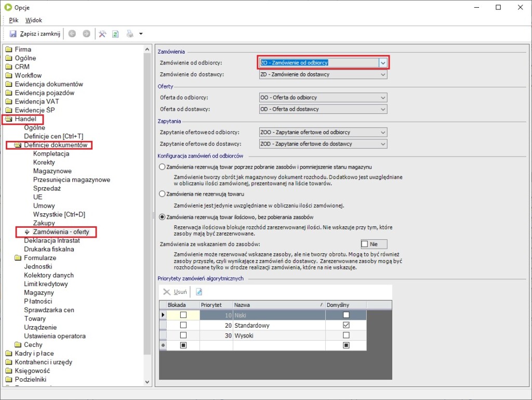Toggle Blokada checkbox for Wysoki row
Image resolution: width=532 pixels, height=400 pixels.
click(x=183, y=335)
